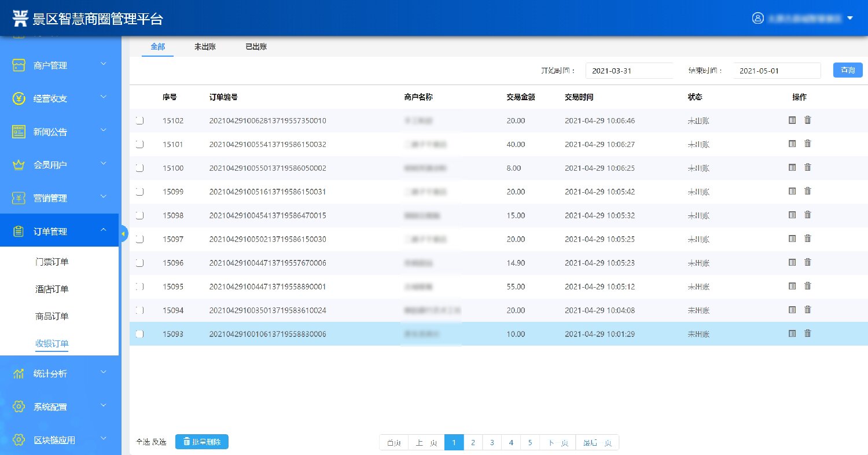
Task: Open details icon for order 15098
Action: pyautogui.click(x=792, y=215)
